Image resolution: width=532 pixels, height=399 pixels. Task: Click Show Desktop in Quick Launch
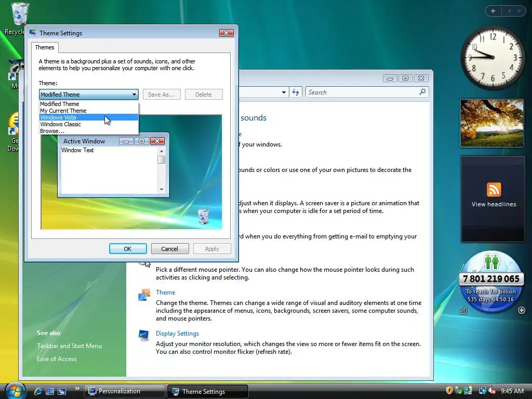click(x=50, y=391)
